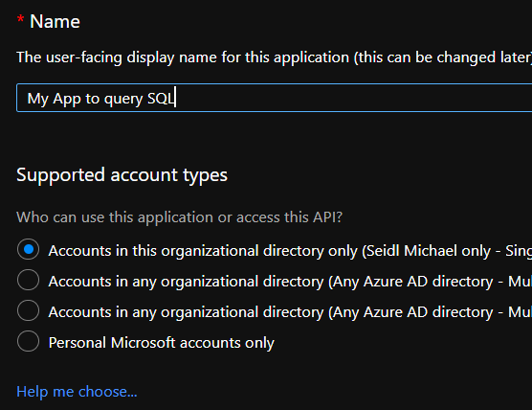Click the Who can use this application question text

pyautogui.click(x=180, y=217)
